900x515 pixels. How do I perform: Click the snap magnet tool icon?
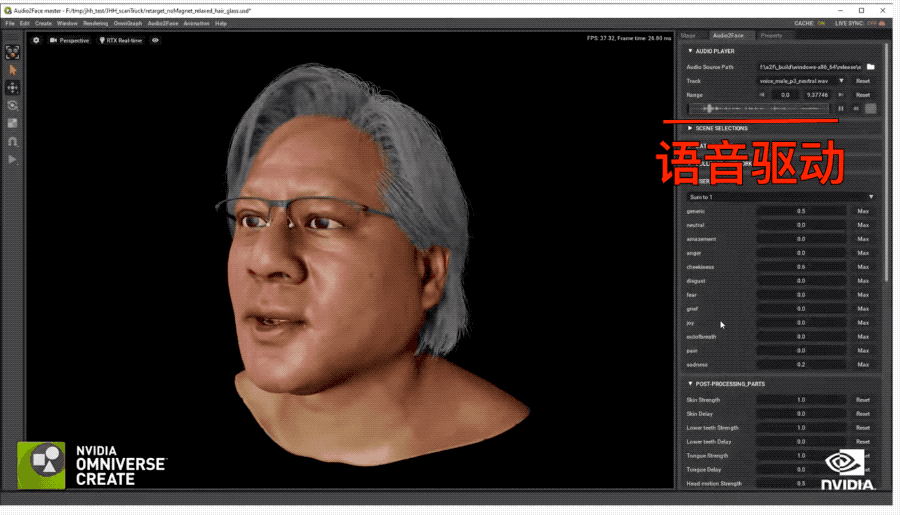point(13,142)
